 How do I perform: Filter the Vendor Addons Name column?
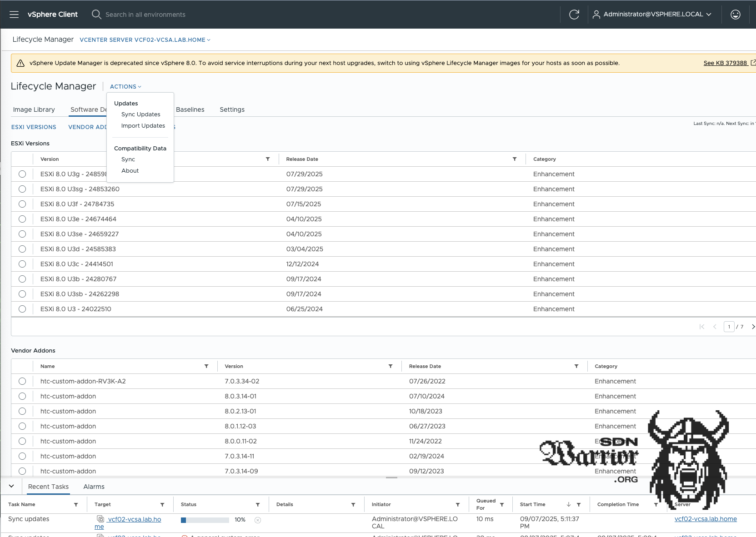coord(206,366)
